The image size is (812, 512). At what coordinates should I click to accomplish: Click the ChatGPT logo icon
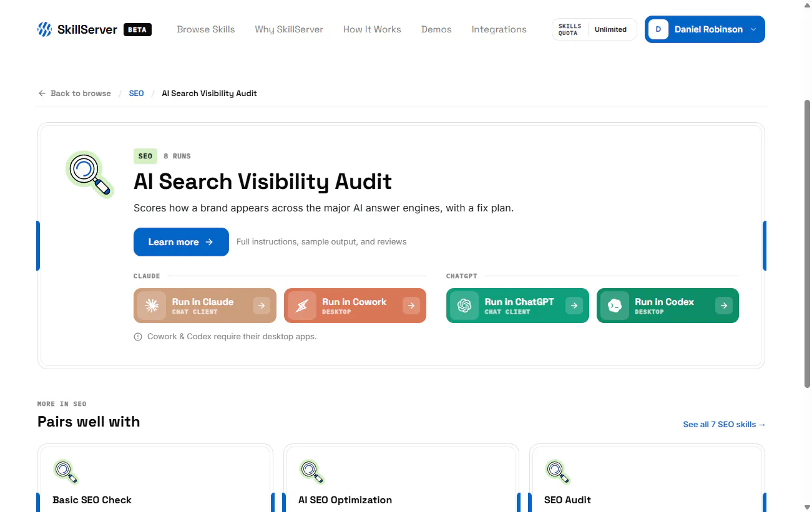(464, 306)
